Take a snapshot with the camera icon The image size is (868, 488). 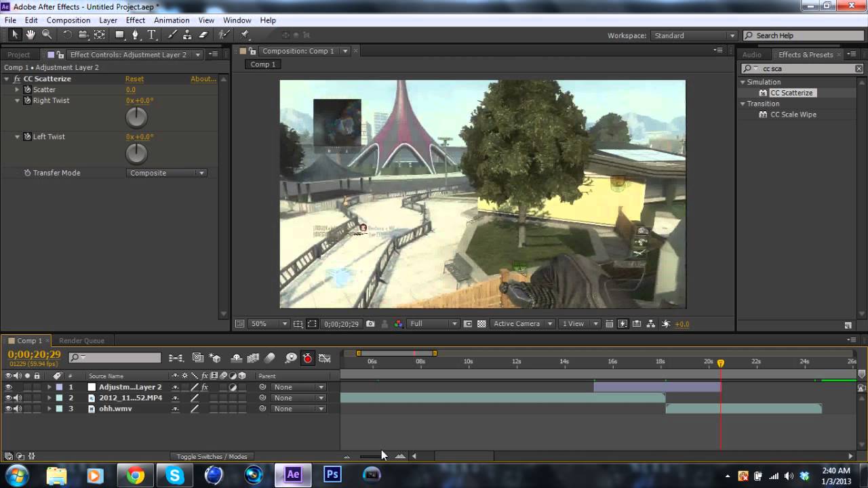370,324
